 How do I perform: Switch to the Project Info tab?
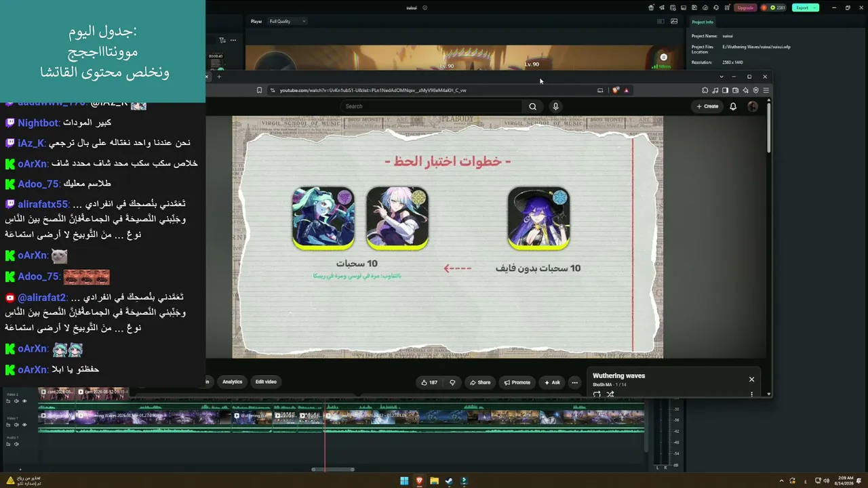click(x=703, y=22)
